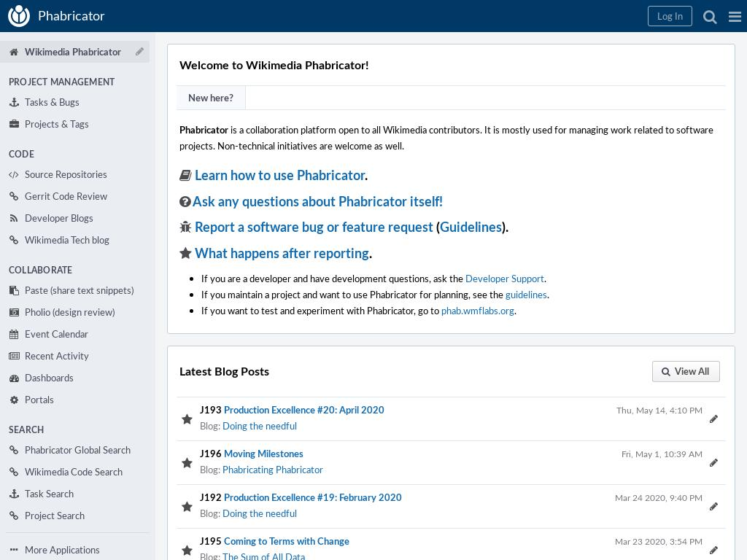Screen dimensions: 747x560
Task: Click the Phabricator title in header
Action: pos(71,16)
